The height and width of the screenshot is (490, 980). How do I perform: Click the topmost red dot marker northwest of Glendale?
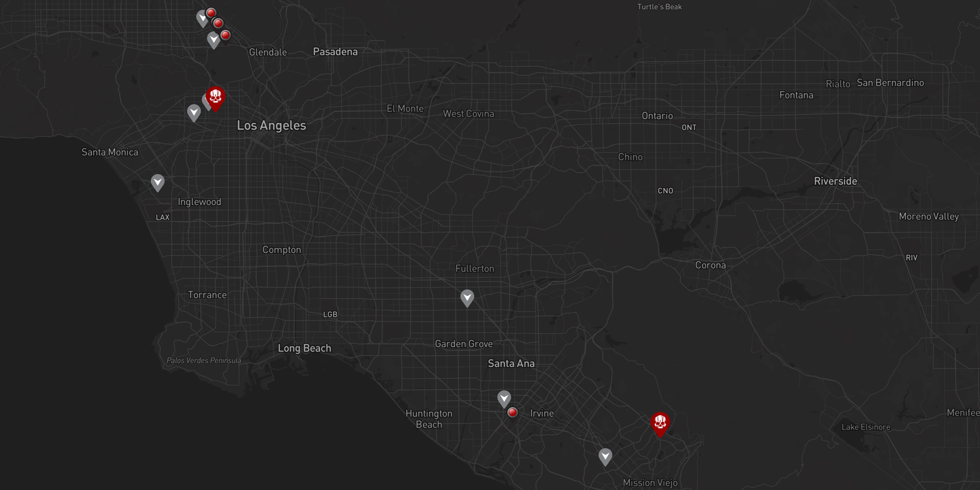coord(211,13)
